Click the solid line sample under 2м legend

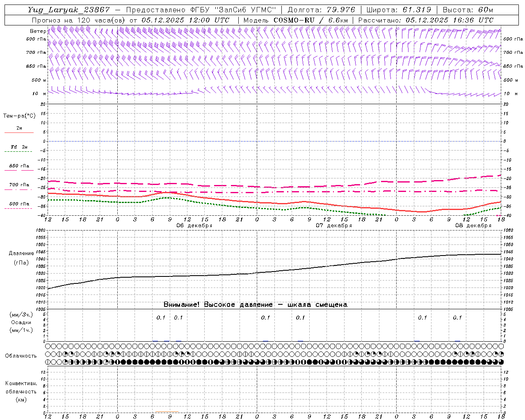click(19, 132)
